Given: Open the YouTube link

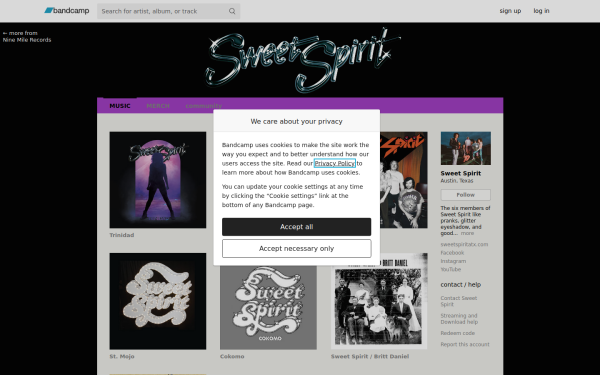Looking at the screenshot, I should [x=450, y=269].
